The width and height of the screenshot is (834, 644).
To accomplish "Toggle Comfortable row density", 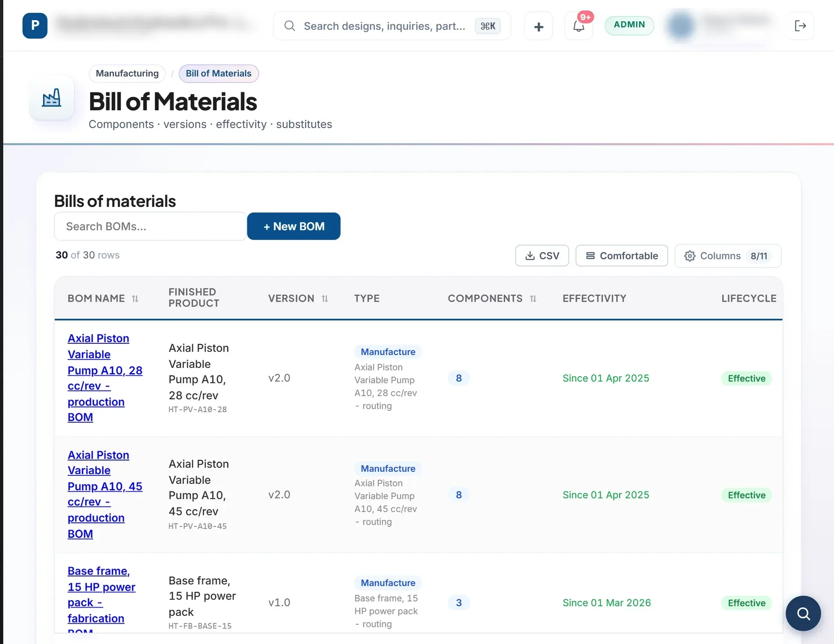I will (622, 255).
